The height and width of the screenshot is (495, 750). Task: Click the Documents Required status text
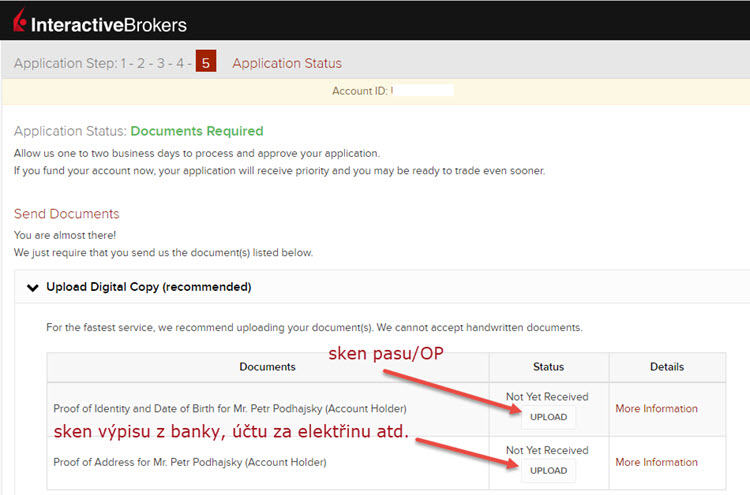click(x=197, y=131)
